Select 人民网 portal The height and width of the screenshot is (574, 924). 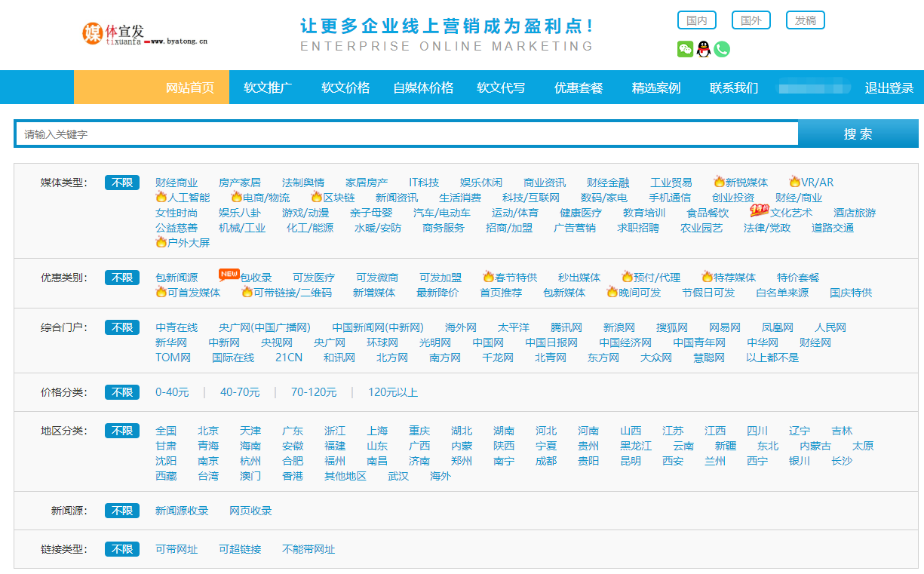click(x=830, y=327)
